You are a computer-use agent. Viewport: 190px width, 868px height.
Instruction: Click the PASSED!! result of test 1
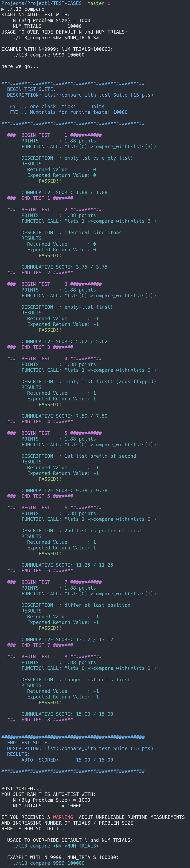click(x=50, y=181)
